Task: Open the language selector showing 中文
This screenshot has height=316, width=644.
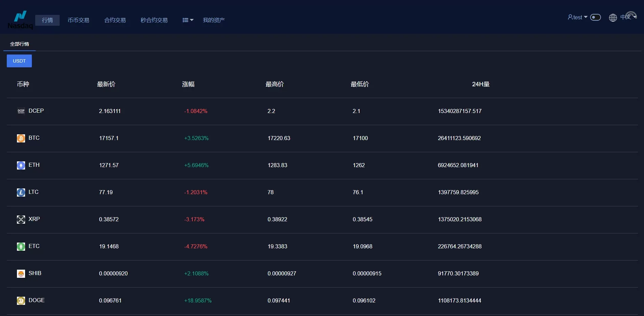Action: (x=623, y=17)
